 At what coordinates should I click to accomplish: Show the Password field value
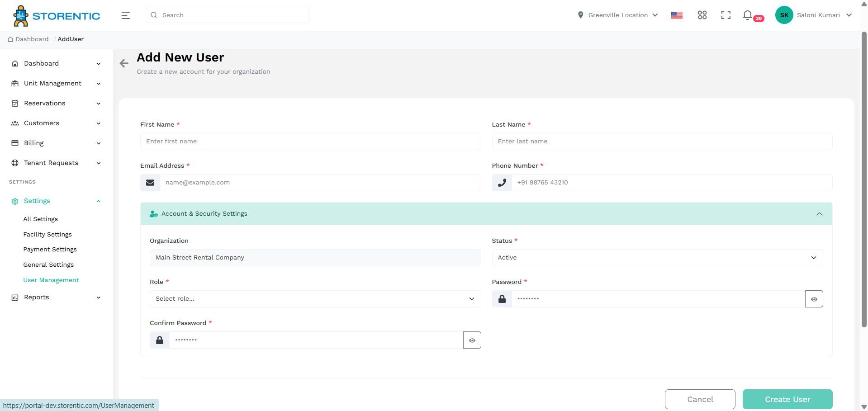tap(814, 299)
